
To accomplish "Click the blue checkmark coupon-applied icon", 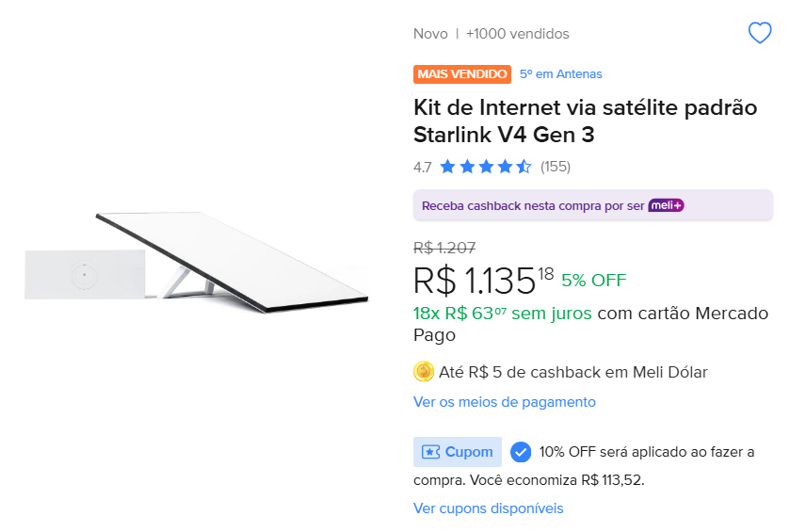I will click(521, 452).
